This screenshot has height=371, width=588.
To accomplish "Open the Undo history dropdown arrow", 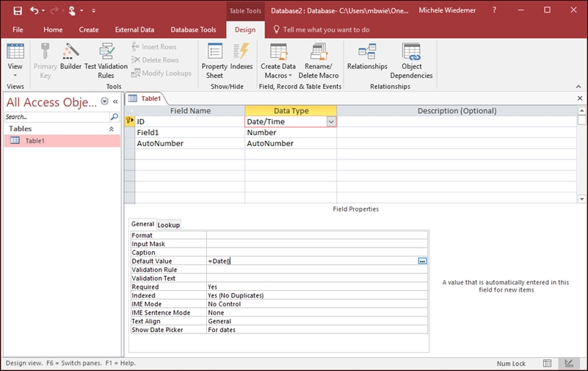I will (43, 11).
